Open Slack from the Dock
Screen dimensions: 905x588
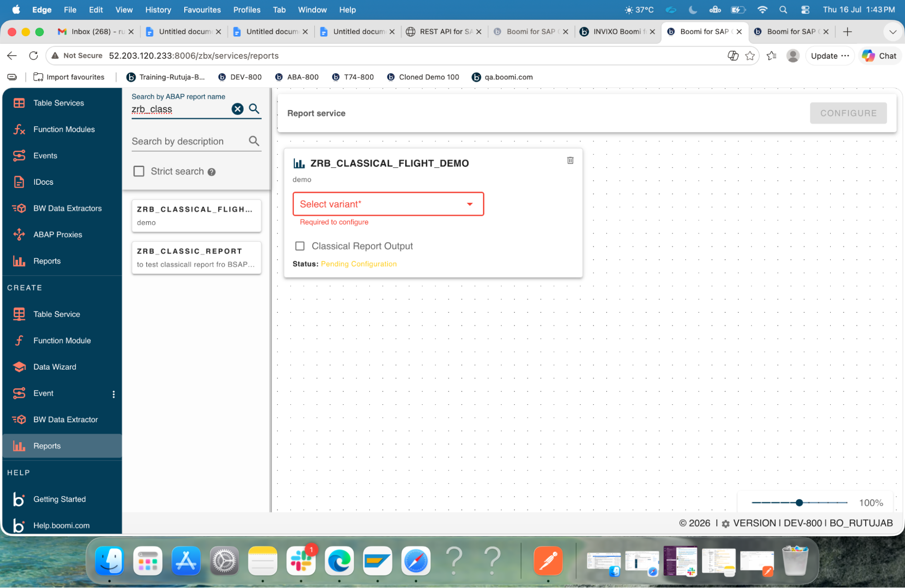tap(301, 561)
